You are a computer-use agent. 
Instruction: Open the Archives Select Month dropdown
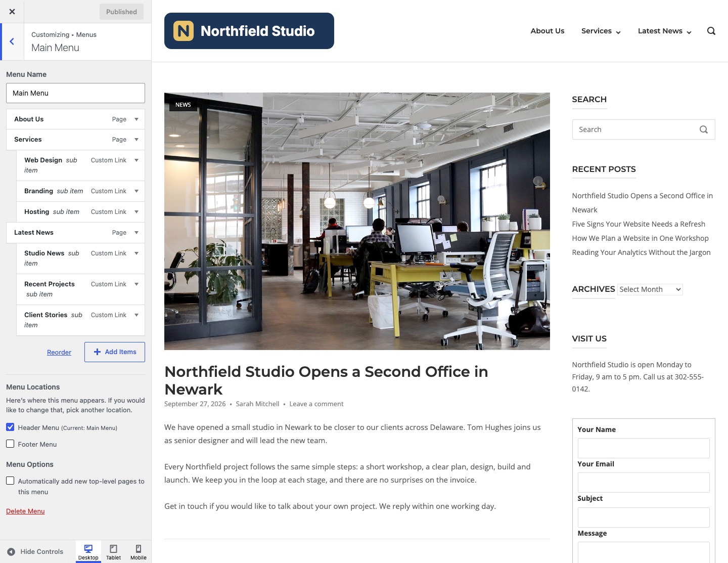pos(650,289)
